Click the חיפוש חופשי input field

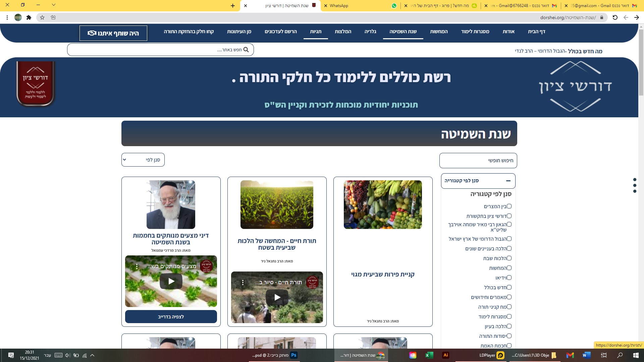point(478,161)
